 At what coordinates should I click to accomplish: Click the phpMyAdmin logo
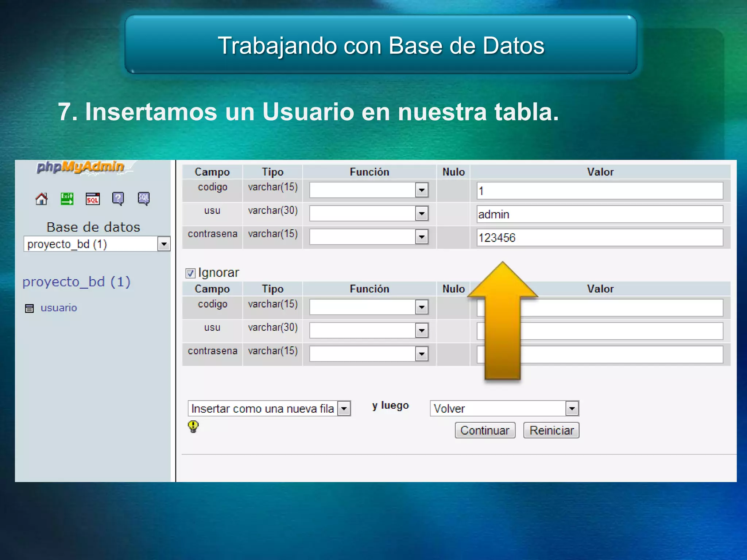pos(81,167)
